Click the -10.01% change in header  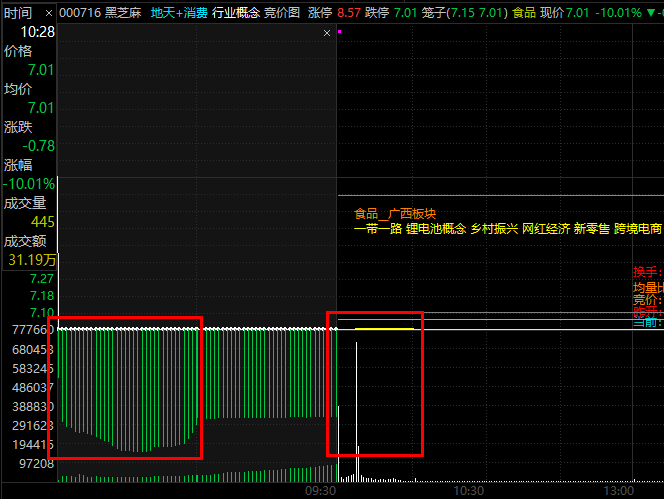tap(618, 13)
